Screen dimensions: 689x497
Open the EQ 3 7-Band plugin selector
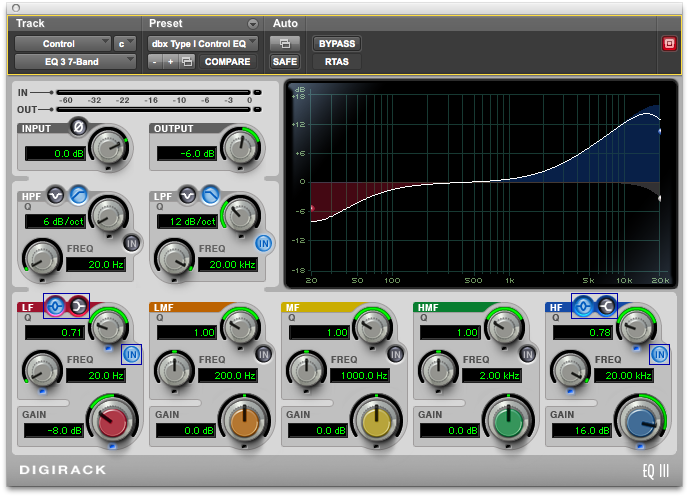75,62
